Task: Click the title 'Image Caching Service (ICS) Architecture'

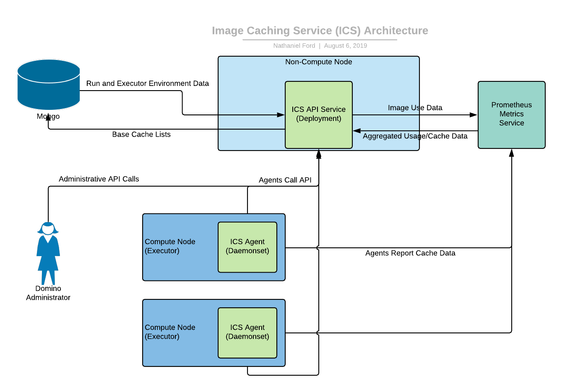Action: 320,31
